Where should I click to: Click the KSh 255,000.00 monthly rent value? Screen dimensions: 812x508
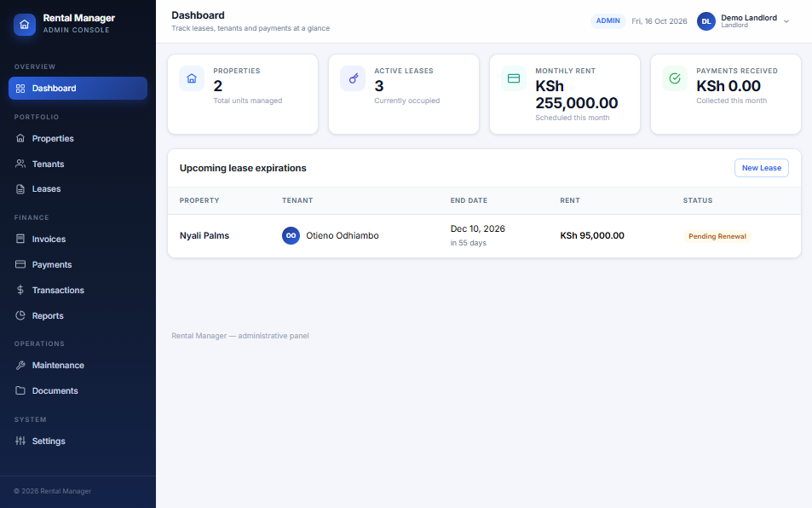tap(576, 95)
